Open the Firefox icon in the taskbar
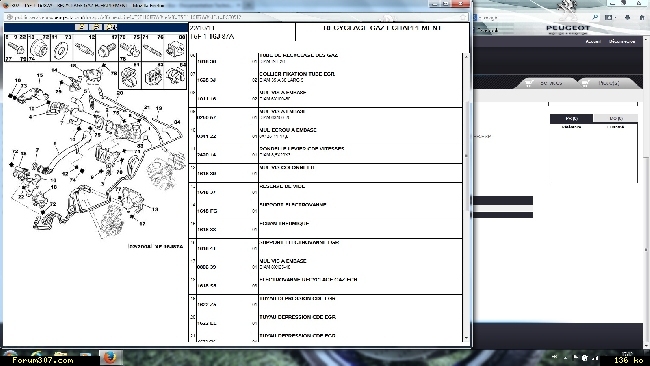Screen dimensions: 650x366 (x=110, y=357)
